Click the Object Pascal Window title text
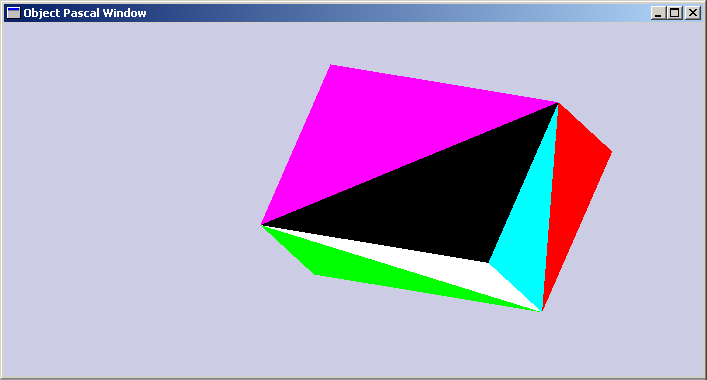This screenshot has width=707, height=380. pyautogui.click(x=85, y=13)
